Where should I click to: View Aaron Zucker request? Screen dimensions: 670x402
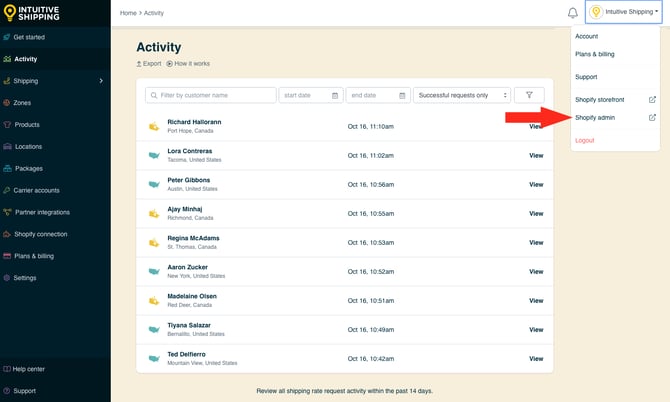[536, 272]
